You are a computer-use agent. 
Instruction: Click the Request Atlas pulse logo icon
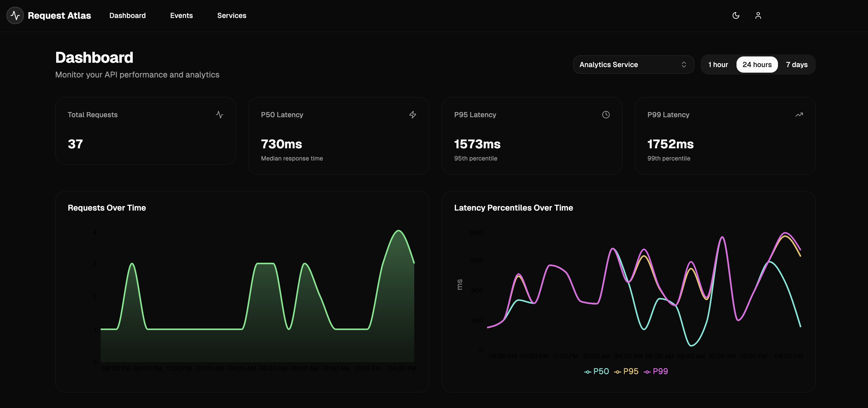tap(15, 15)
